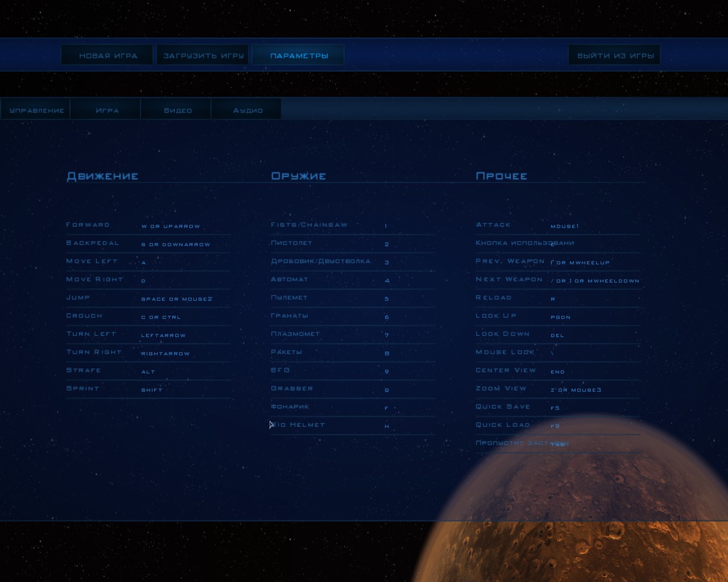Image resolution: width=728 pixels, height=582 pixels.
Task: Select the Backpedal binding row
Action: coord(148,244)
